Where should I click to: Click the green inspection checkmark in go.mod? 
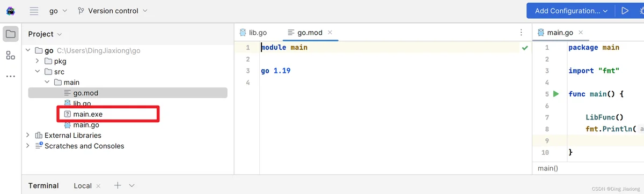(524, 48)
